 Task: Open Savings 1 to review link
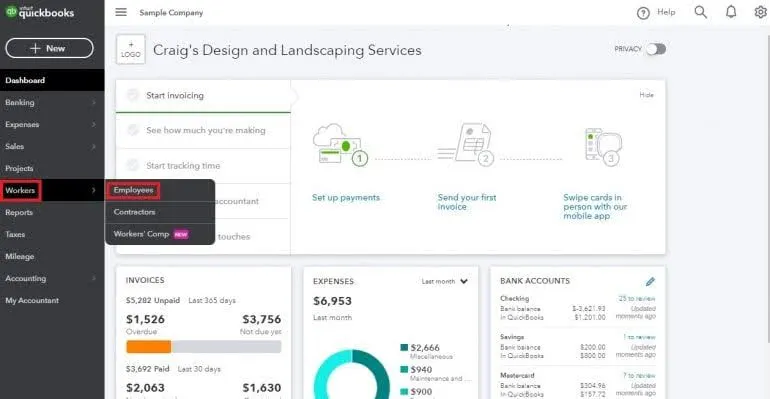pos(639,337)
